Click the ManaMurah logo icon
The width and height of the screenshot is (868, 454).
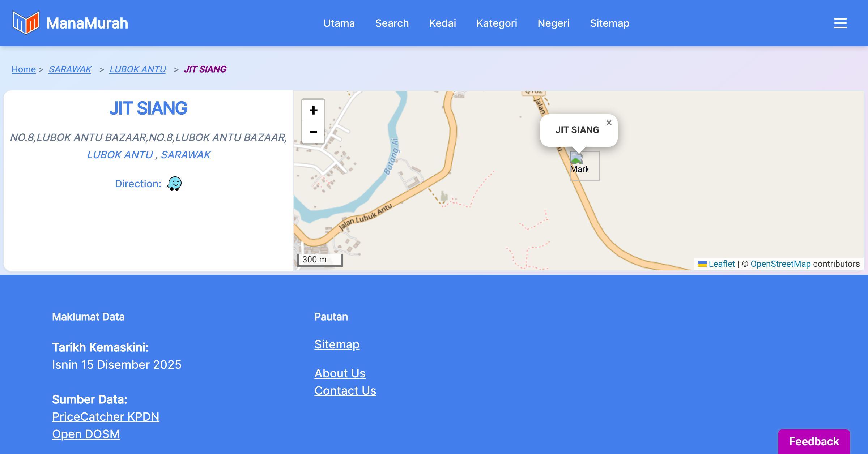[26, 23]
